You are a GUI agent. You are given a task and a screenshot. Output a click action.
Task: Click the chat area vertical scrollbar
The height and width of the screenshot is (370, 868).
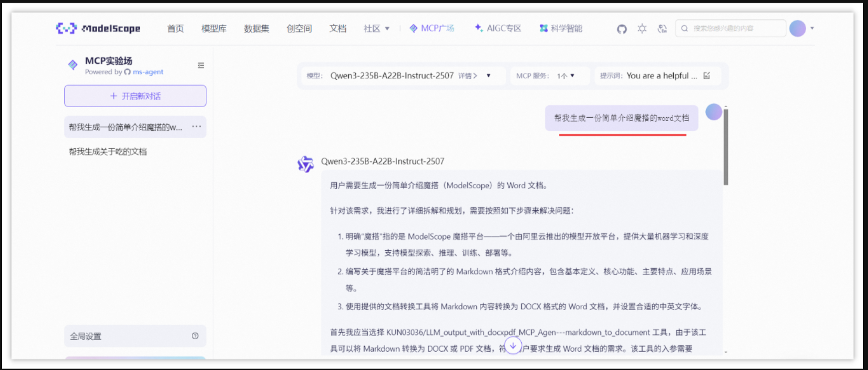(725, 147)
